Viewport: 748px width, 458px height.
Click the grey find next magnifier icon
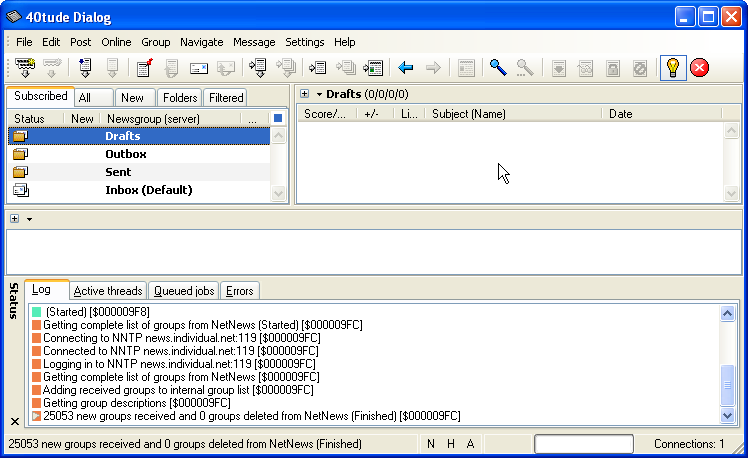pyautogui.click(x=525, y=68)
